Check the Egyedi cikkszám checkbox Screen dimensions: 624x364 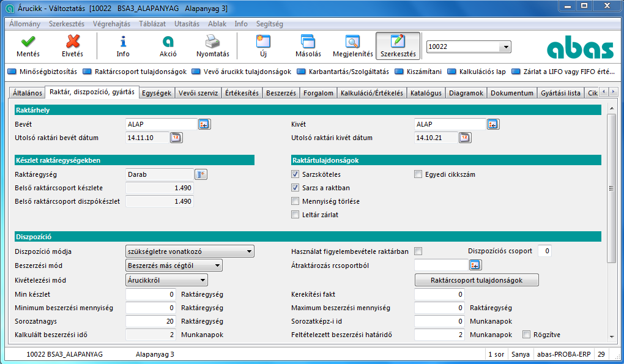coord(418,174)
